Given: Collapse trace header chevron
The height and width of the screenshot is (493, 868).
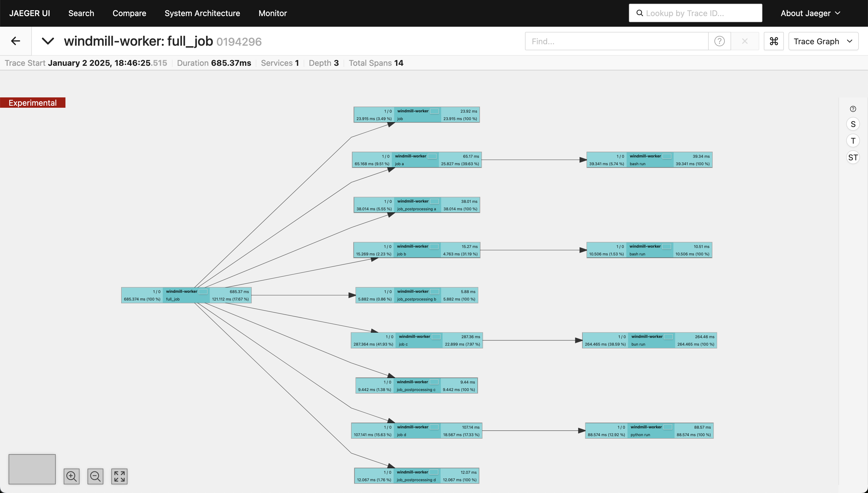Looking at the screenshot, I should (x=48, y=41).
